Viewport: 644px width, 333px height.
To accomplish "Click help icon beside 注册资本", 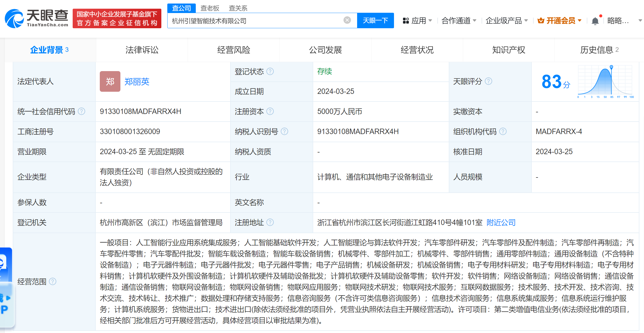I will (270, 111).
